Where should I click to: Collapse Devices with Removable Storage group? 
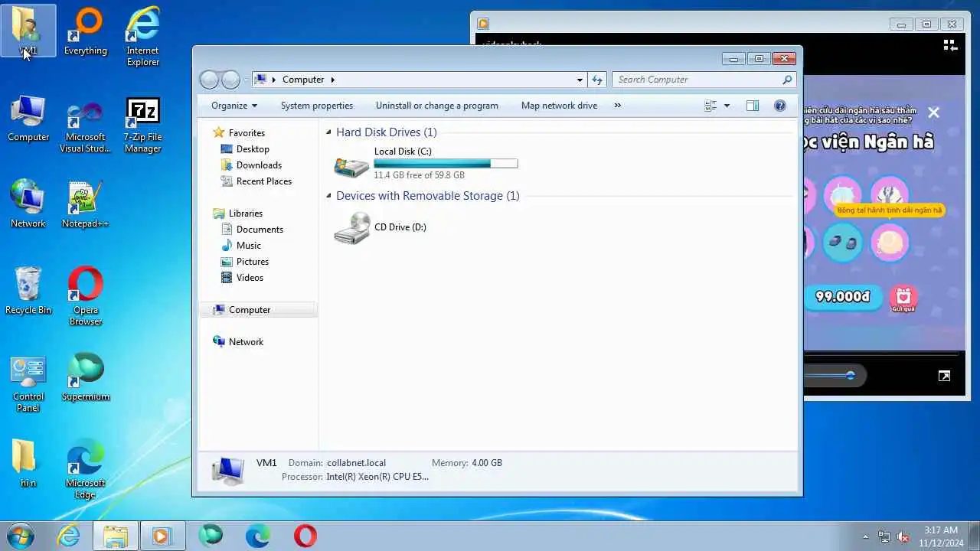coord(329,196)
